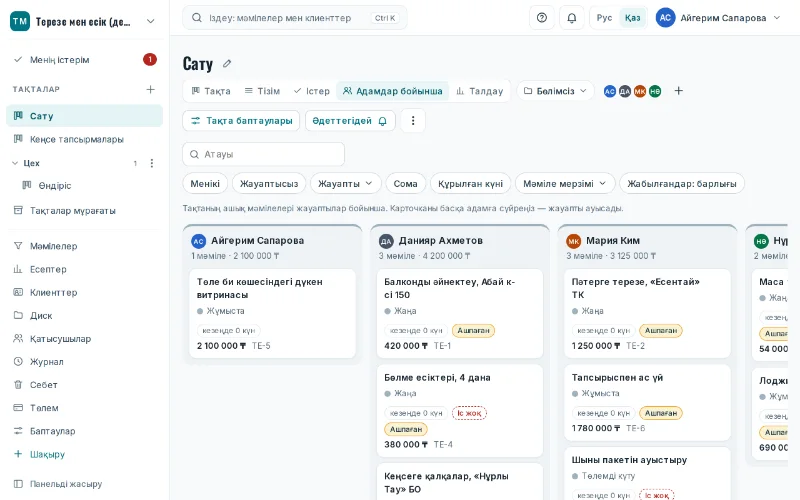The width and height of the screenshot is (800, 500).
Task: Click the red badge on Менің істерім
Action: tap(149, 60)
